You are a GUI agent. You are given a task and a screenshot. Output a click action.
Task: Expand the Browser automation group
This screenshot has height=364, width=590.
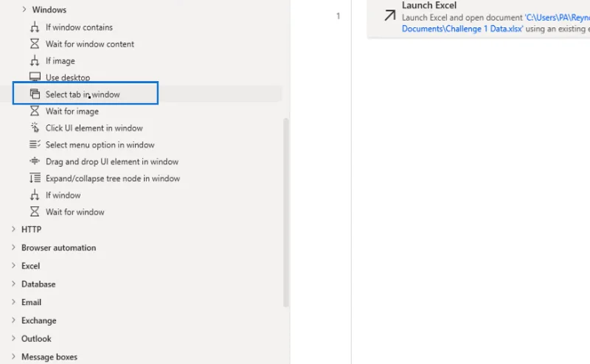click(x=13, y=247)
